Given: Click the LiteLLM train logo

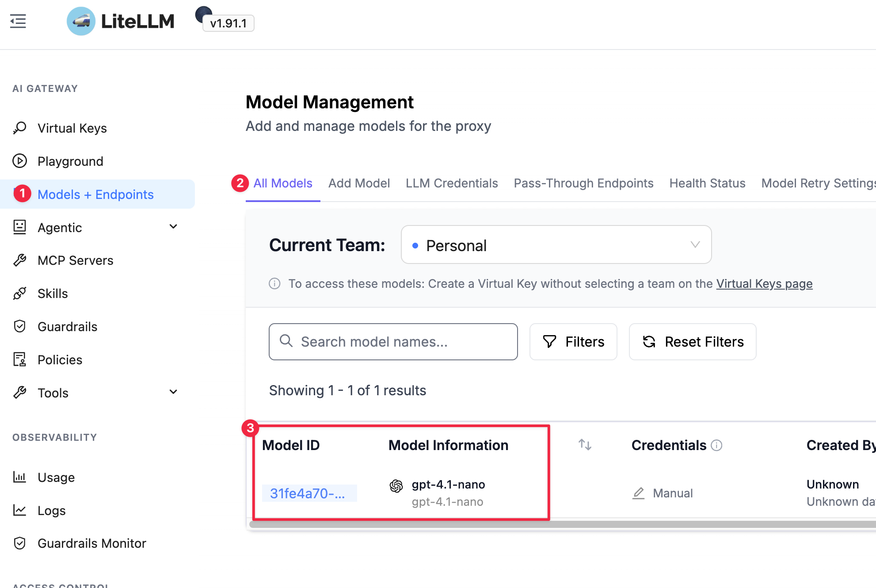Looking at the screenshot, I should click(x=81, y=21).
